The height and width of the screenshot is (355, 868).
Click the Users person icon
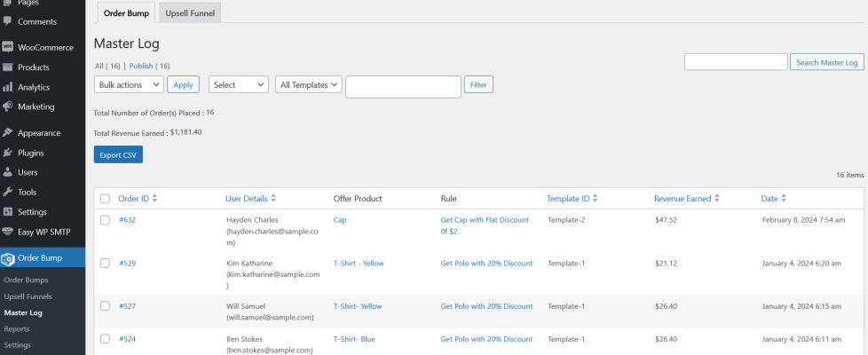point(8,172)
